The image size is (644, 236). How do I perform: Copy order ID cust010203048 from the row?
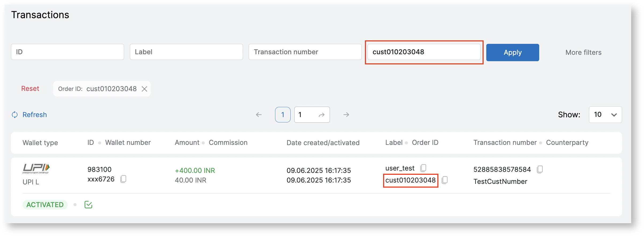(445, 180)
